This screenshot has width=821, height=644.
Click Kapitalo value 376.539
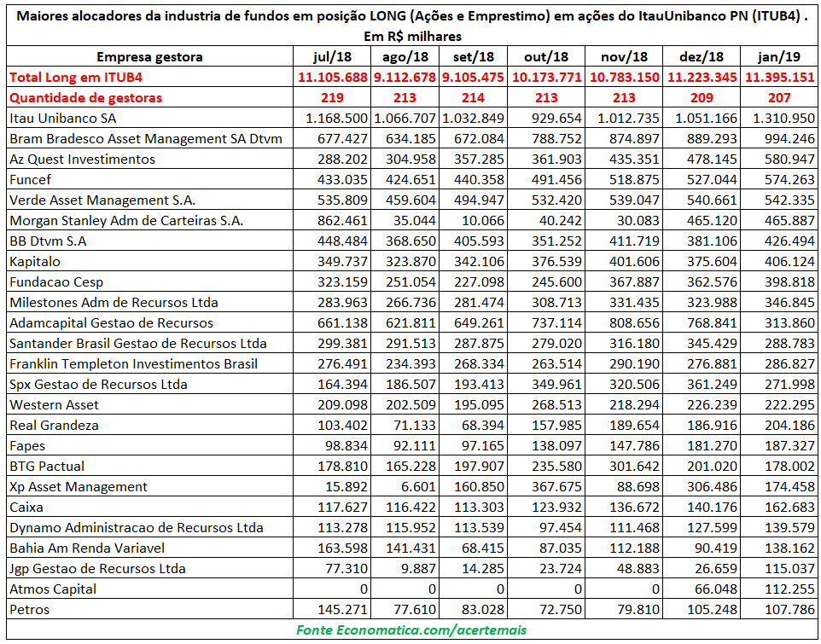556,262
